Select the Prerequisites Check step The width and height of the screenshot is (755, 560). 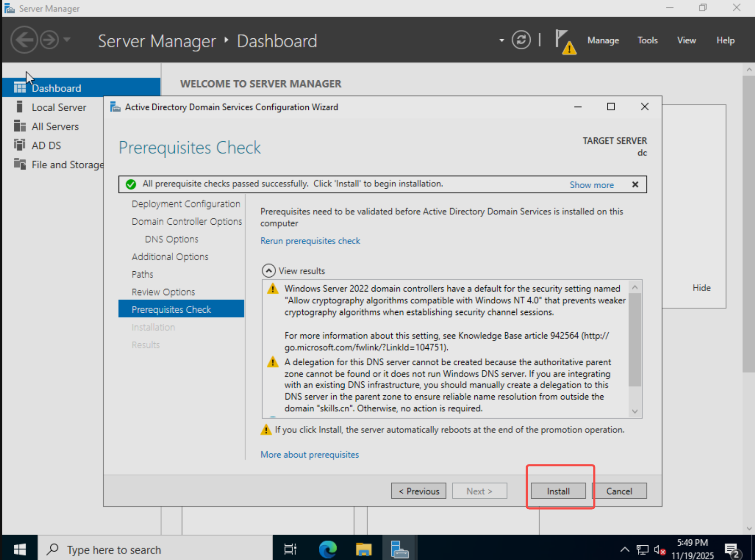click(181, 309)
